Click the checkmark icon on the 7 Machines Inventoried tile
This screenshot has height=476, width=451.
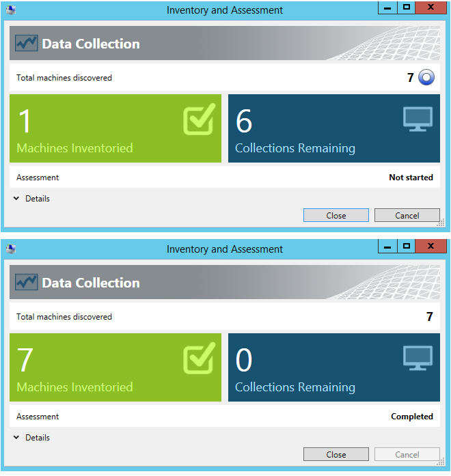point(199,359)
